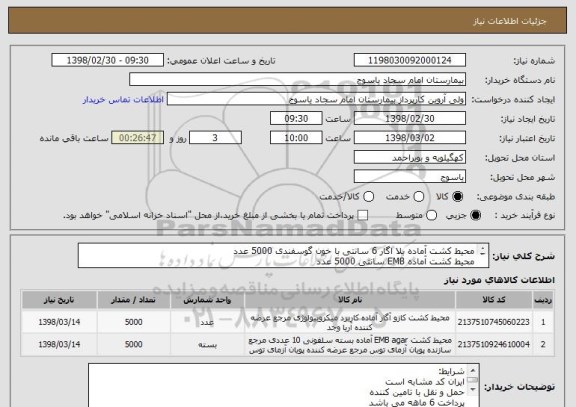Click scroll-up arrow in buyer notes box
The width and height of the screenshot is (576, 407).
473,370
